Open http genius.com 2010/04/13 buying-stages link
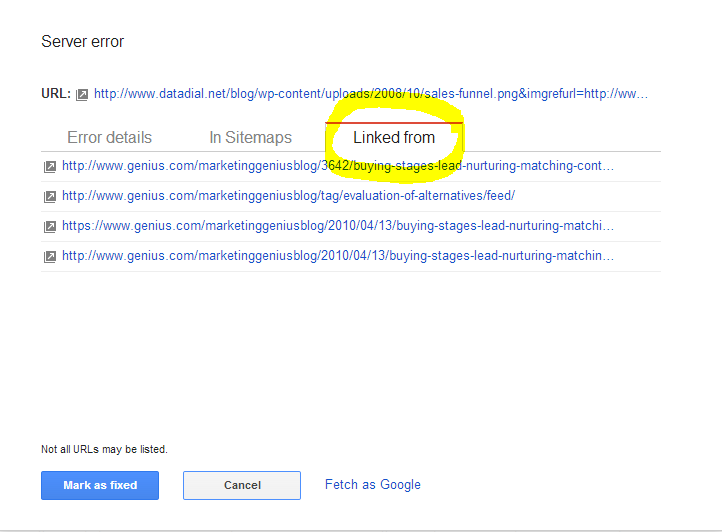The image size is (722, 532). [x=338, y=256]
